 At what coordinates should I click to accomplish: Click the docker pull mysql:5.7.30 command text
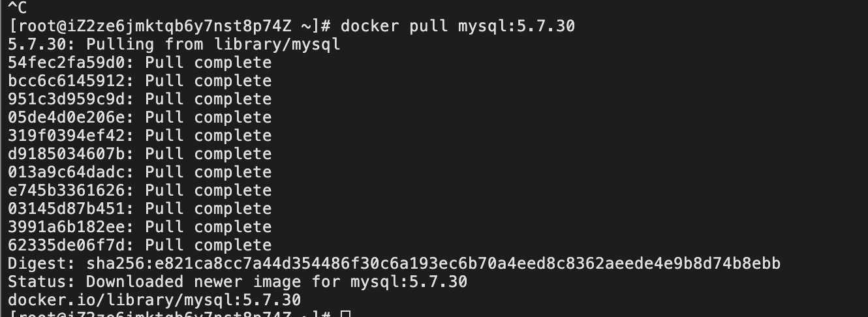[457, 27]
